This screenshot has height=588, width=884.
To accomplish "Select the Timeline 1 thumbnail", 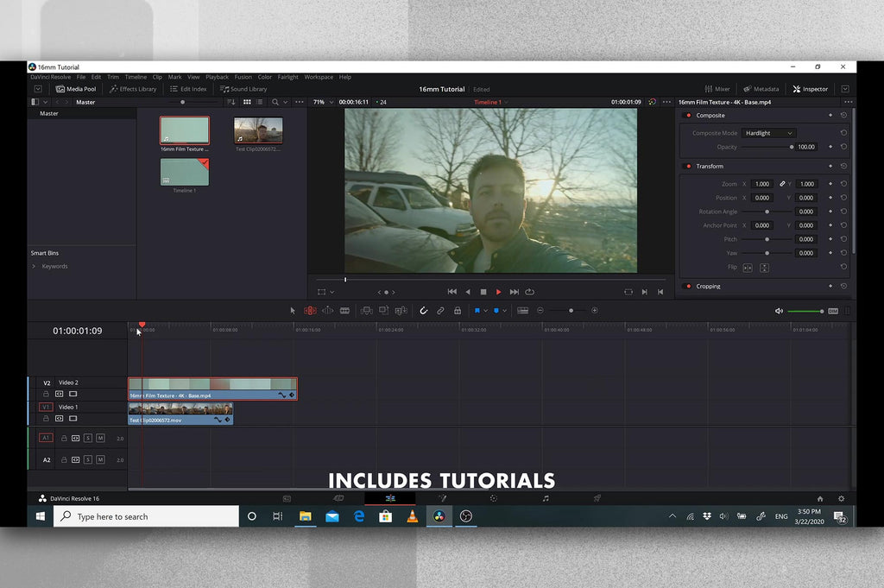I will pos(184,171).
